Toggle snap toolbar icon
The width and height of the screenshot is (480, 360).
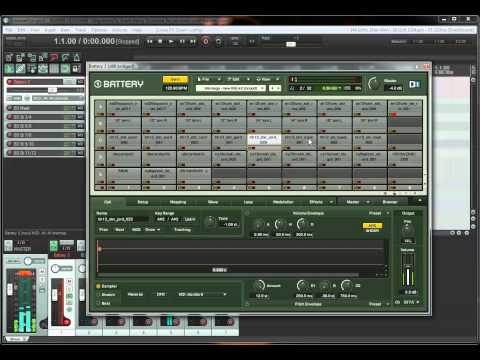coord(66,69)
